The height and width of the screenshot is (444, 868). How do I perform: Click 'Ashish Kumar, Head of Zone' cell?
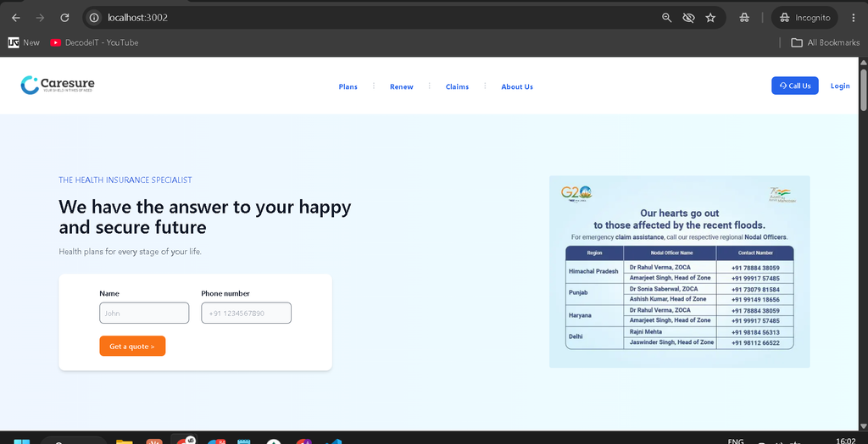668,299
